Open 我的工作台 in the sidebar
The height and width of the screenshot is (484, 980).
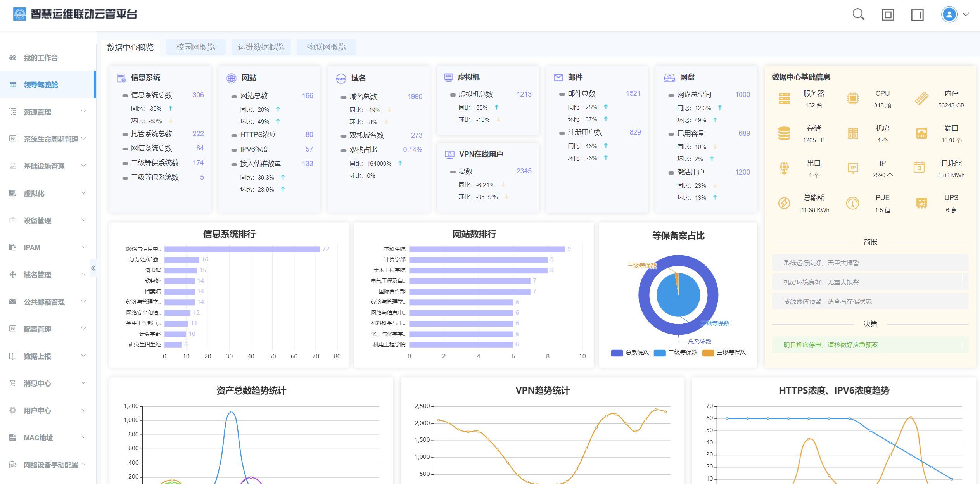pyautogui.click(x=41, y=58)
